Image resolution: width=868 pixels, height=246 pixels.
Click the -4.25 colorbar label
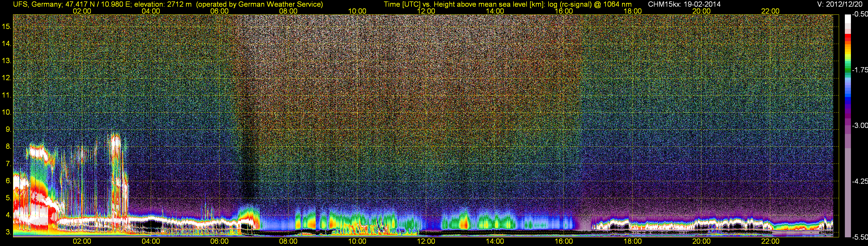(x=860, y=181)
